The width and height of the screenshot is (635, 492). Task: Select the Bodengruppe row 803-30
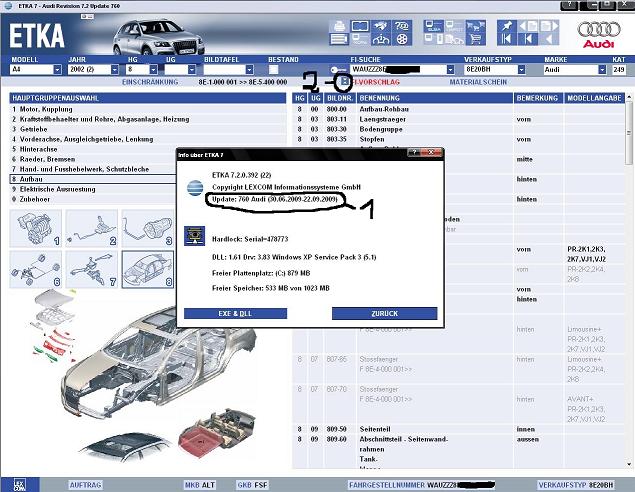458,129
